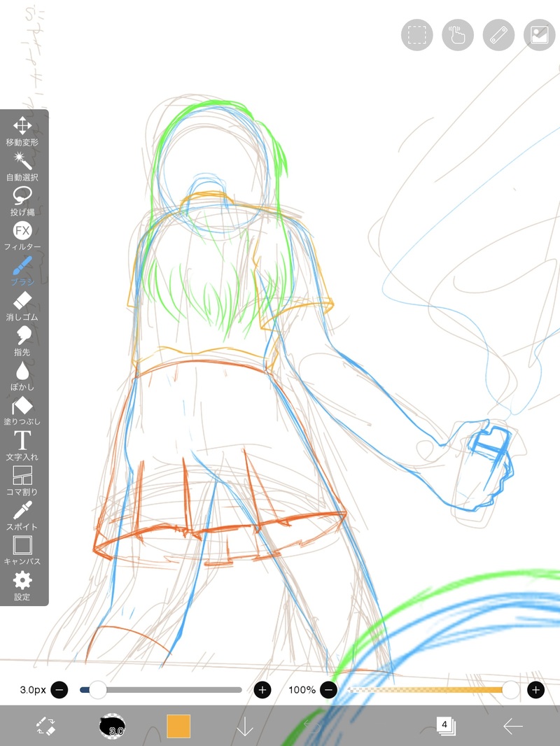Select the 塗りつぶし bucket fill tool
Viewport: 560px width, 746px height.
tap(22, 411)
